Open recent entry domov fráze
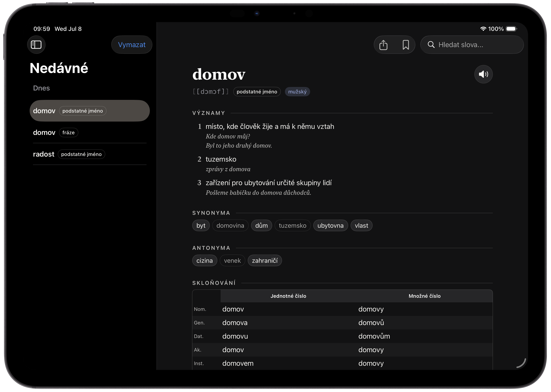This screenshot has height=392, width=551. (x=90, y=133)
